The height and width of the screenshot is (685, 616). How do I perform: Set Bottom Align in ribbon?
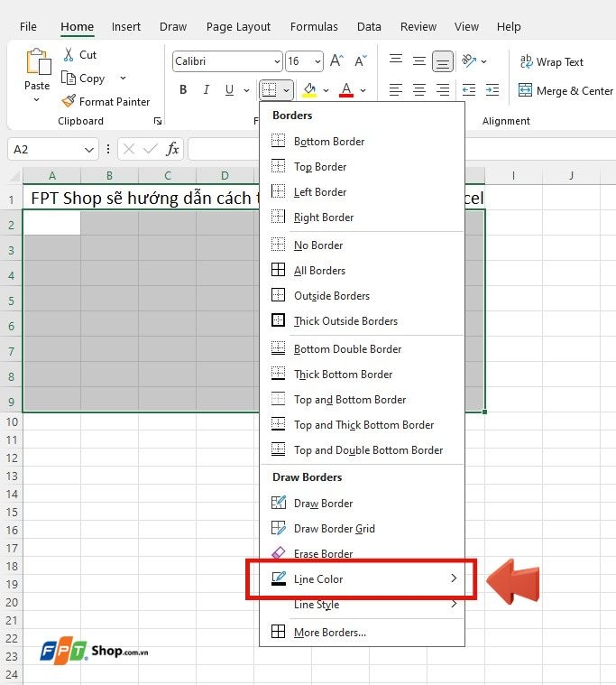[x=443, y=61]
